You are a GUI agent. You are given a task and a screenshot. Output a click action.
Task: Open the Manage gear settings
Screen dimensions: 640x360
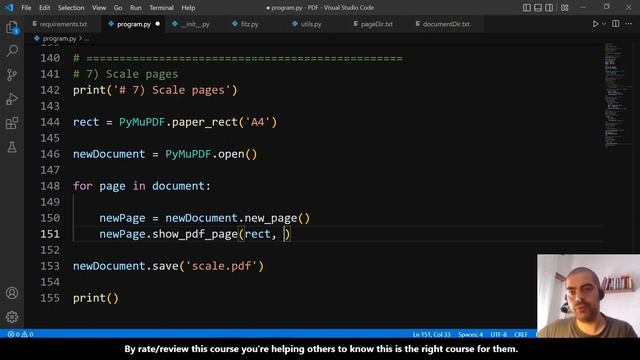(12, 317)
